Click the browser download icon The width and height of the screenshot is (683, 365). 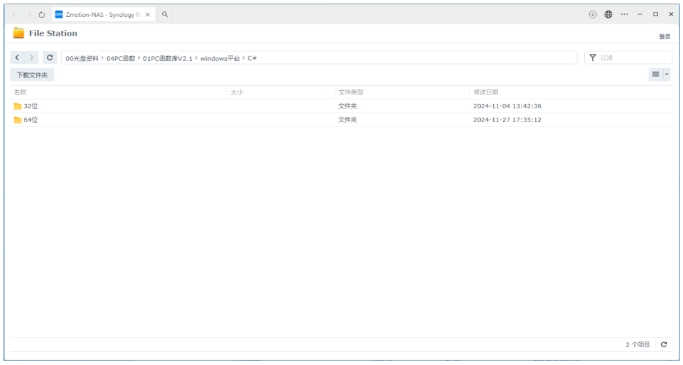[592, 14]
